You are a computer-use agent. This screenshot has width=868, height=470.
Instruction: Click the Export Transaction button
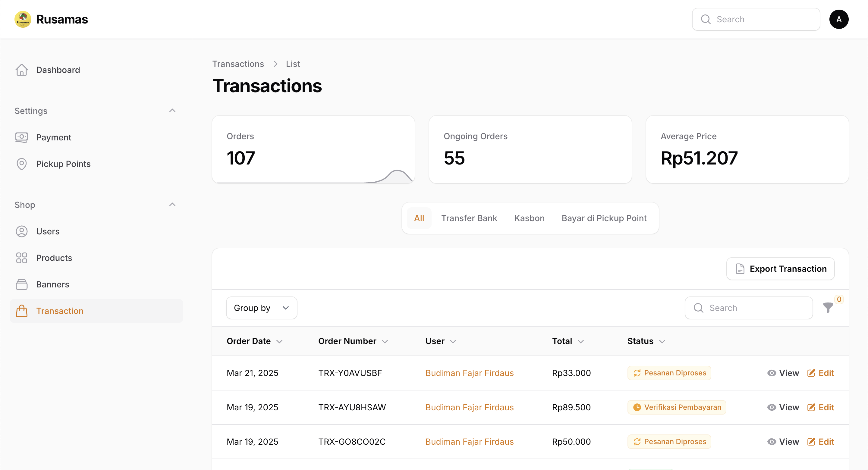point(780,269)
